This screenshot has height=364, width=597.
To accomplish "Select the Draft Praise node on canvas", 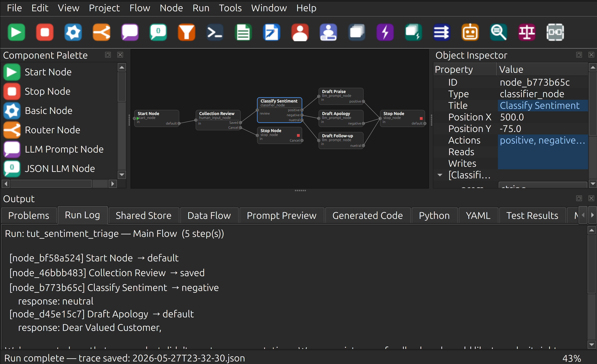I will click(341, 96).
